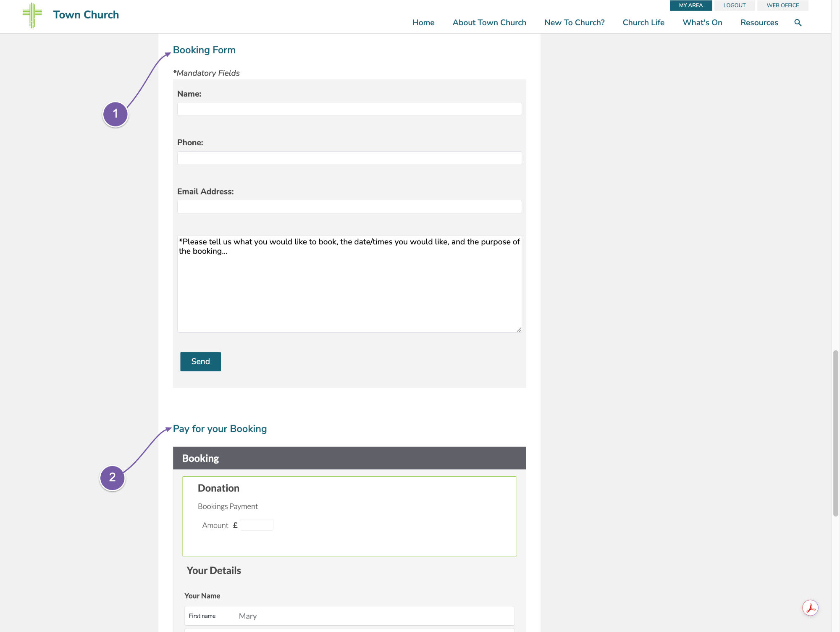Click the Booking Form heading

[x=204, y=50]
